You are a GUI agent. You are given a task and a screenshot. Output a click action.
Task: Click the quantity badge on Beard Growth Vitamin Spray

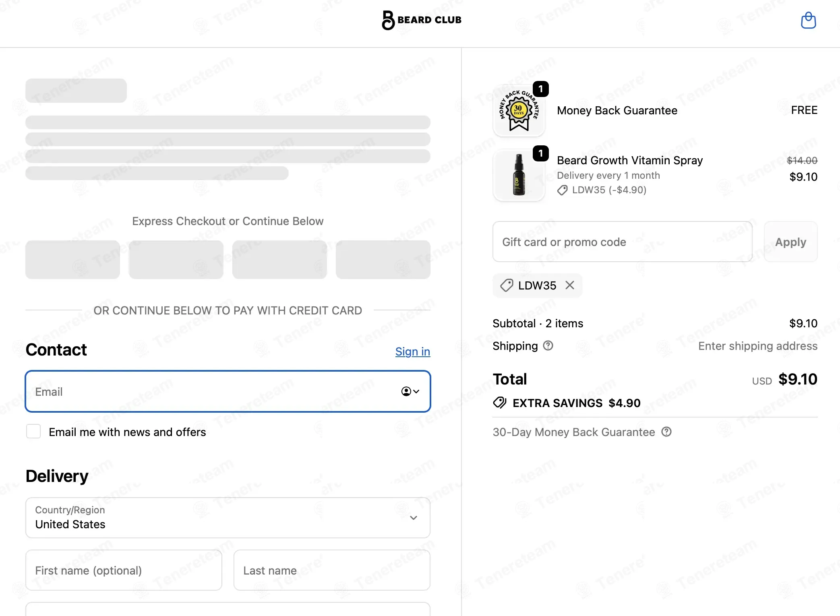click(x=541, y=153)
